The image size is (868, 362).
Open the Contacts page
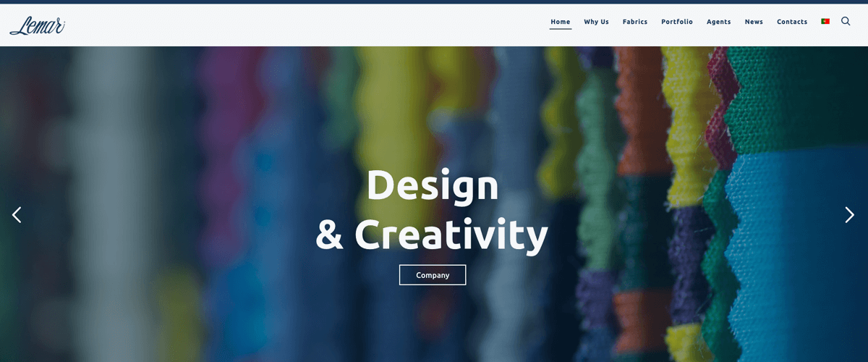point(792,22)
